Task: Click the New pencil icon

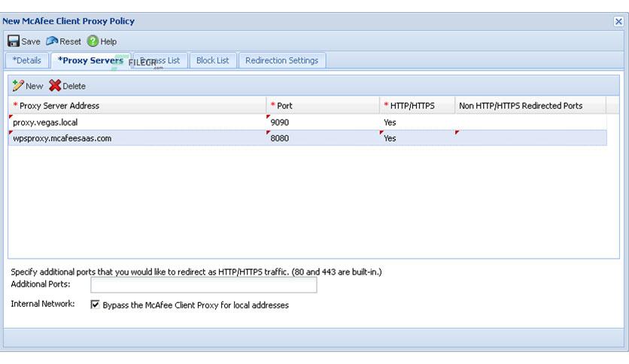Action: pyautogui.click(x=17, y=86)
